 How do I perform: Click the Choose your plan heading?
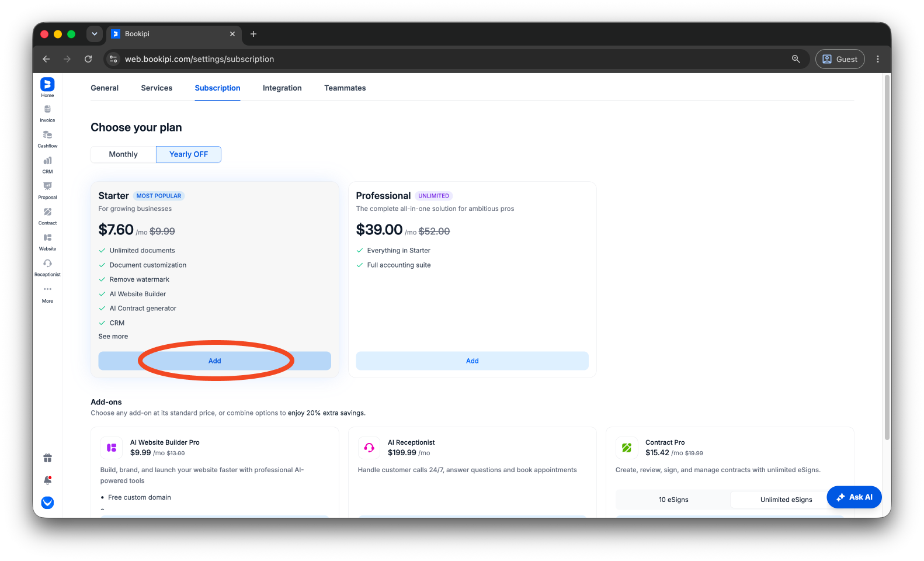(x=136, y=127)
